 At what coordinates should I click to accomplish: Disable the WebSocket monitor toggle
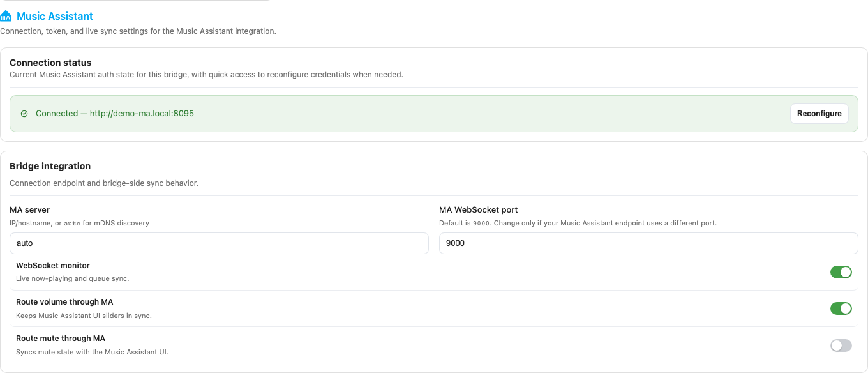(x=841, y=272)
